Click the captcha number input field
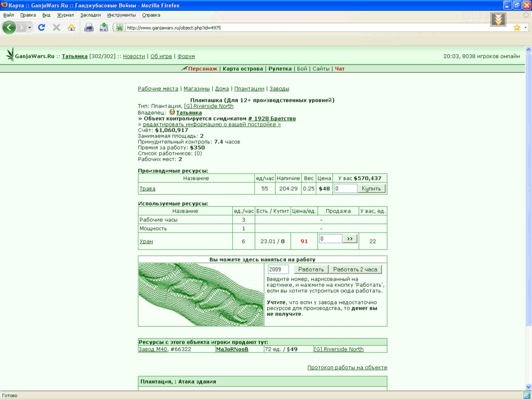The width and height of the screenshot is (532, 400). tap(278, 270)
